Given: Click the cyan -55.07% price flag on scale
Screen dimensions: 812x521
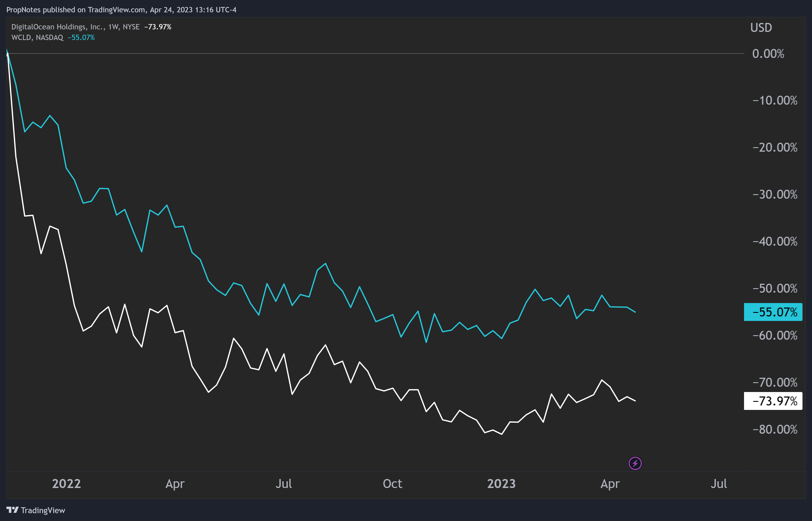Looking at the screenshot, I should [x=773, y=313].
